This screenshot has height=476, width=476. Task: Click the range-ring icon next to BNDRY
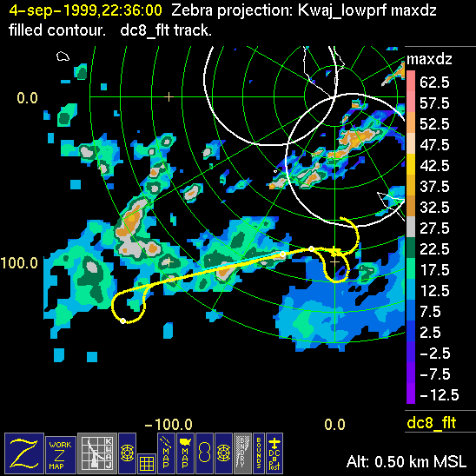point(223,453)
